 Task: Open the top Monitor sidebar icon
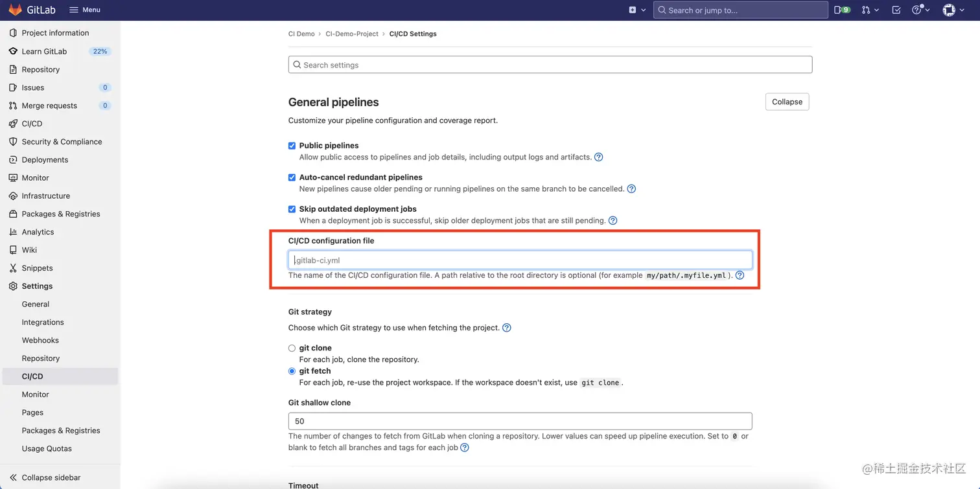click(14, 177)
